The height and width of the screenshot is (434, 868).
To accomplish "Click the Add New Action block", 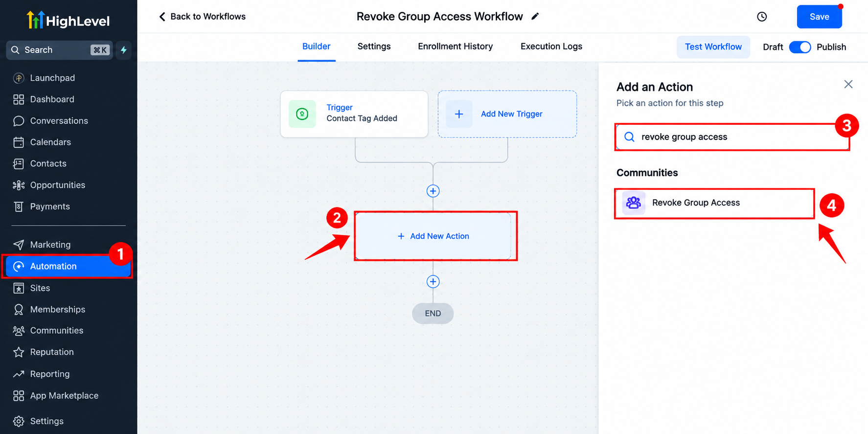I will pyautogui.click(x=433, y=236).
